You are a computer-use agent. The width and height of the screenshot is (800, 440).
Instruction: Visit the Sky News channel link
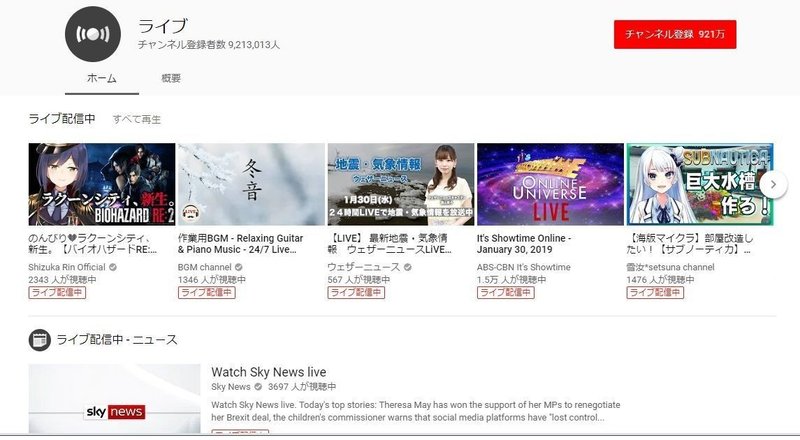(x=231, y=387)
